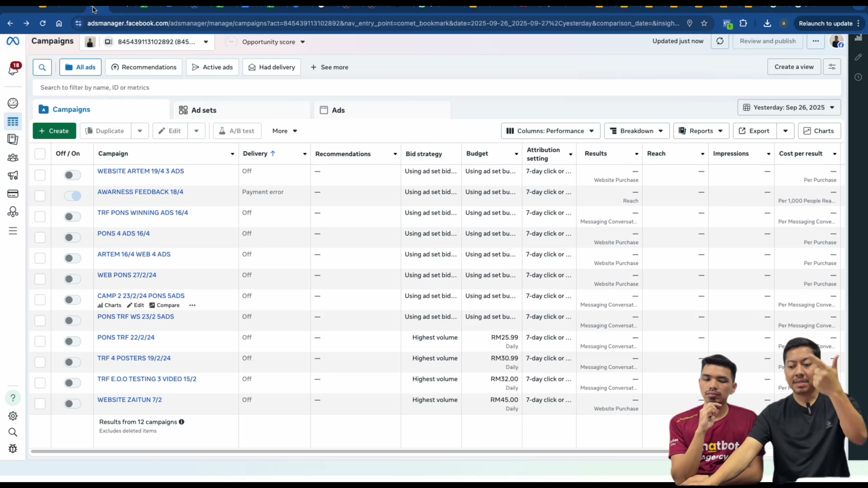Click the green Create button
The height and width of the screenshot is (488, 868).
click(x=54, y=131)
